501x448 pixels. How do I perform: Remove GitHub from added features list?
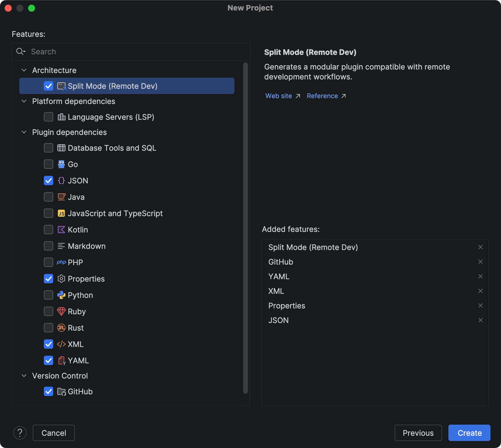481,262
